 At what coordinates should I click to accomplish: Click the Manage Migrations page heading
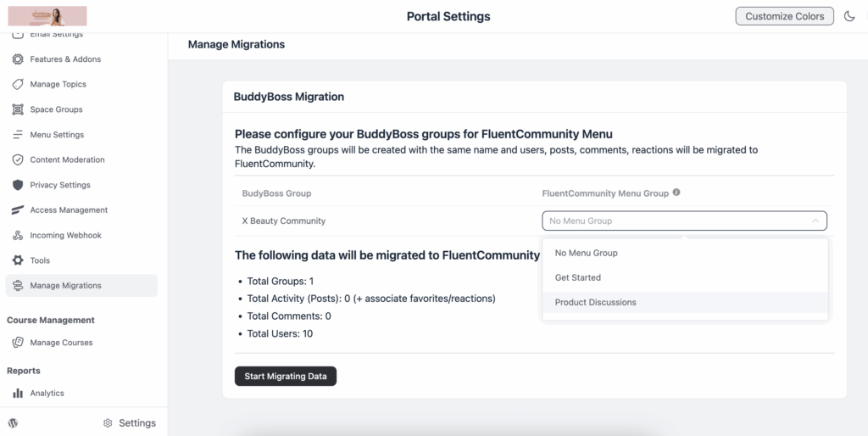tap(236, 44)
